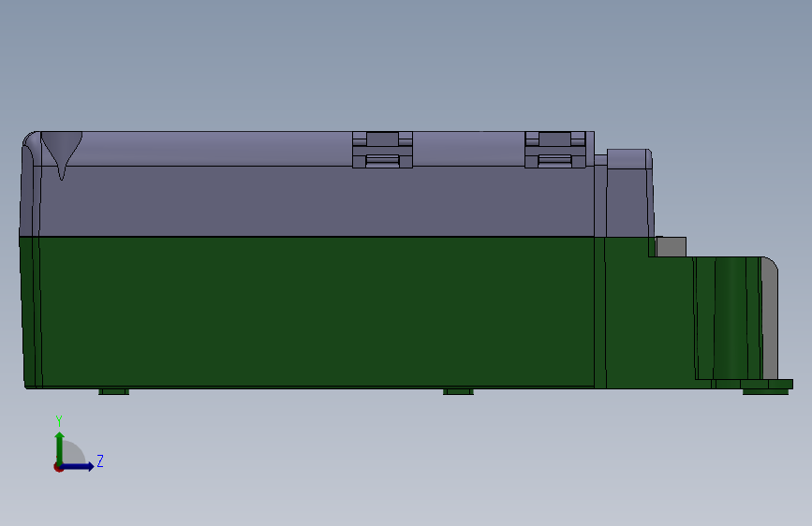Pick the left latch clip on lid
Image resolution: width=812 pixels, height=526 pixels.
382,150
